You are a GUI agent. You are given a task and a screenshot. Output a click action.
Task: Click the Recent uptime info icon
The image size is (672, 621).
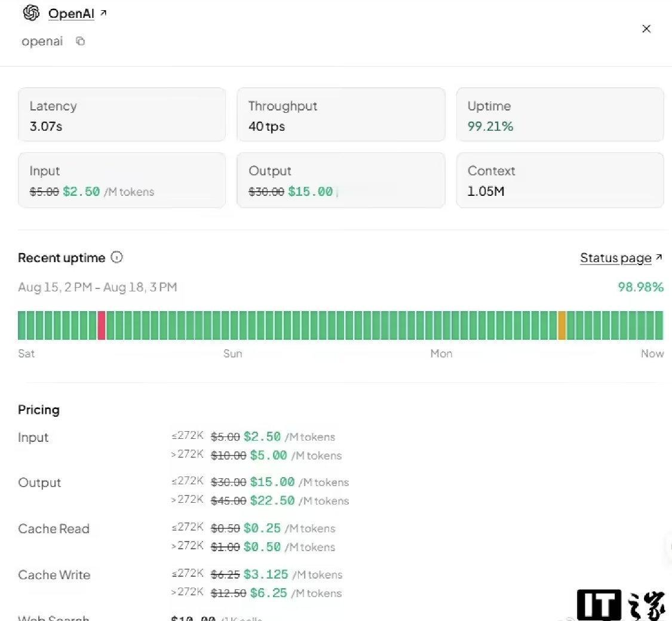pos(116,257)
